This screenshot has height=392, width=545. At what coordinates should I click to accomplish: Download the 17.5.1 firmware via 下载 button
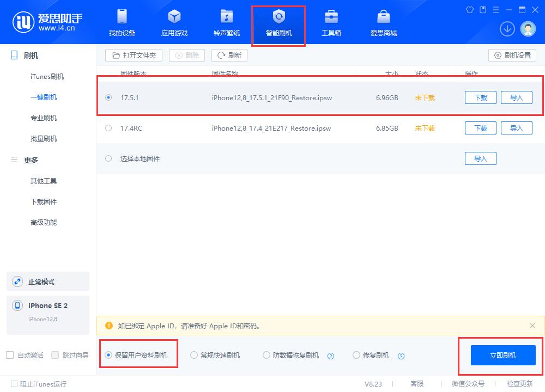coord(480,97)
